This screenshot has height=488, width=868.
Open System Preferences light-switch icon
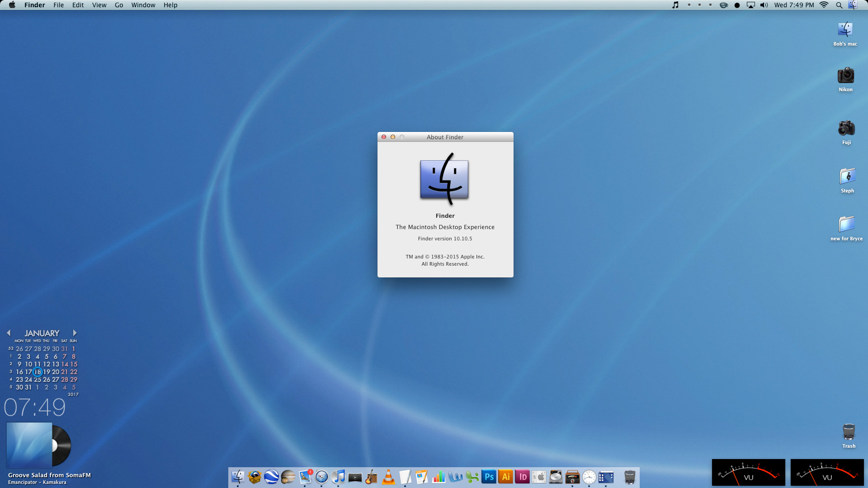tap(539, 477)
